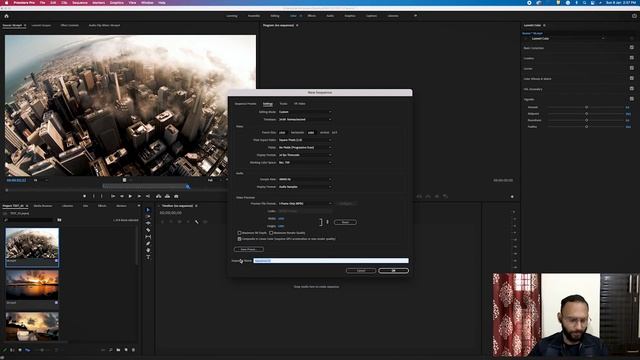The width and height of the screenshot is (640, 360).
Task: Select the Selection tool in tools panel
Action: click(x=148, y=210)
